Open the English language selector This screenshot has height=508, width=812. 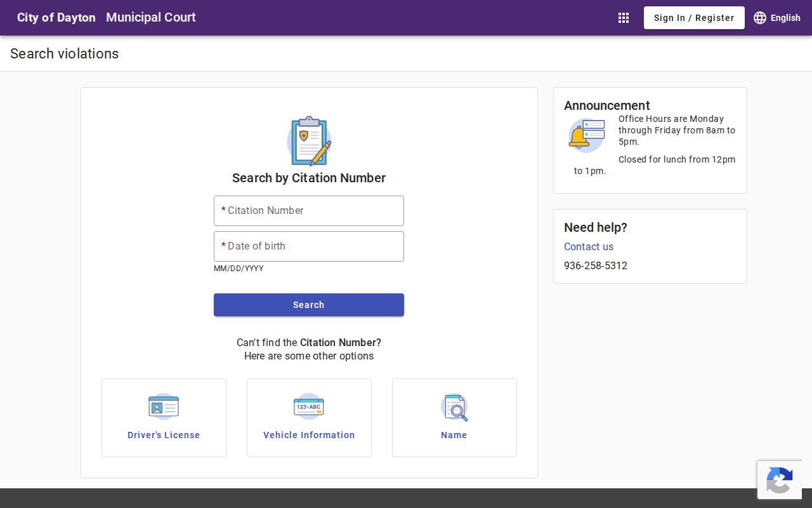point(777,18)
